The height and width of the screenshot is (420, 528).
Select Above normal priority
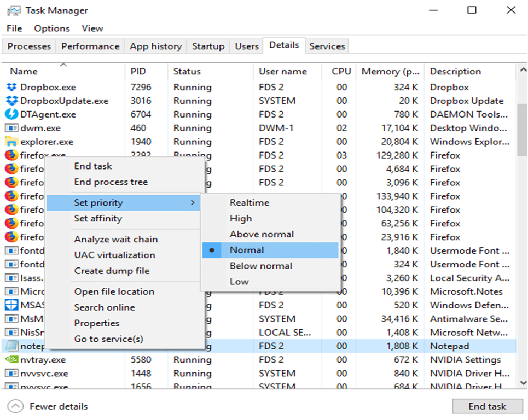(x=270, y=234)
